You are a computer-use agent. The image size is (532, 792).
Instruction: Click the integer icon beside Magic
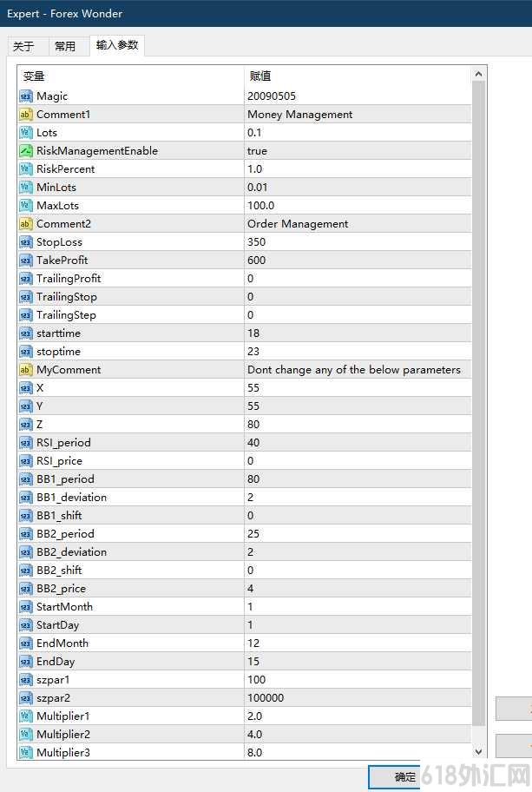[26, 96]
